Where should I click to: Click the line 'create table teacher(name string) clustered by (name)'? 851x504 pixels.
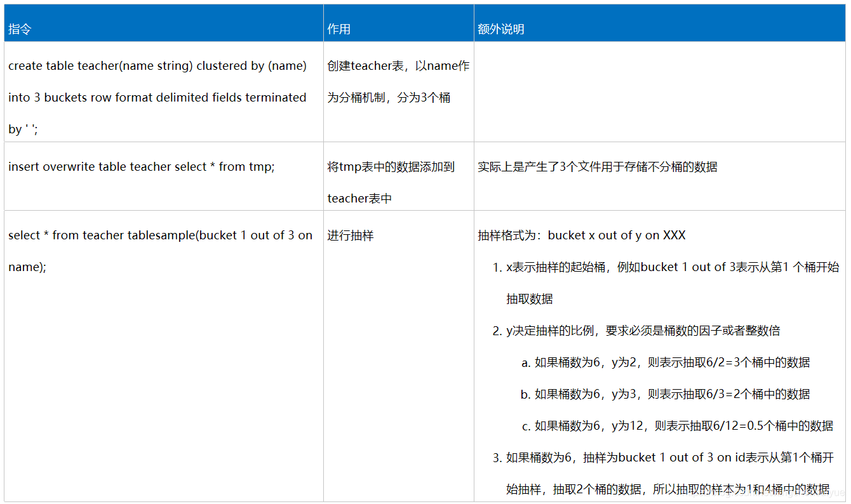pos(157,66)
